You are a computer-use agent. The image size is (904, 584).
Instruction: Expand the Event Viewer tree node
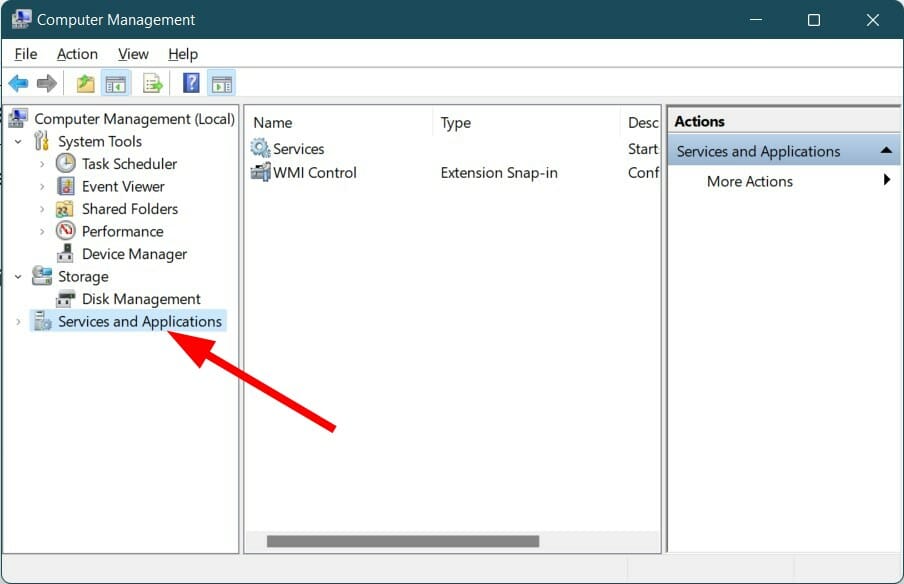(40, 186)
